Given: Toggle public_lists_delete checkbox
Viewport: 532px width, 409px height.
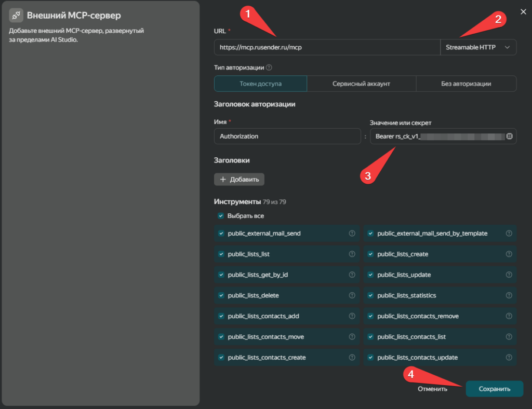Looking at the screenshot, I should (x=221, y=295).
